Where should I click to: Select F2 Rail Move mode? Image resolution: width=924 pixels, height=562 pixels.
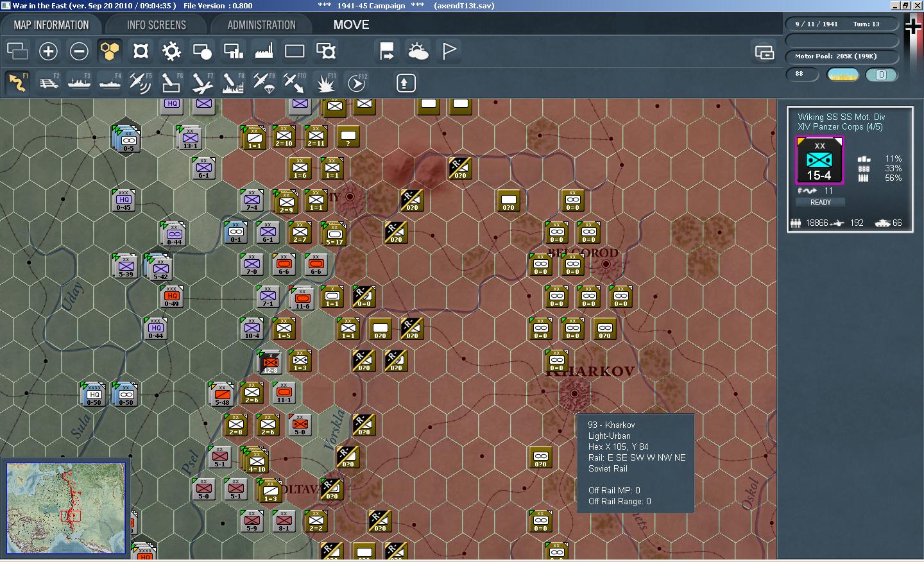tap(48, 83)
